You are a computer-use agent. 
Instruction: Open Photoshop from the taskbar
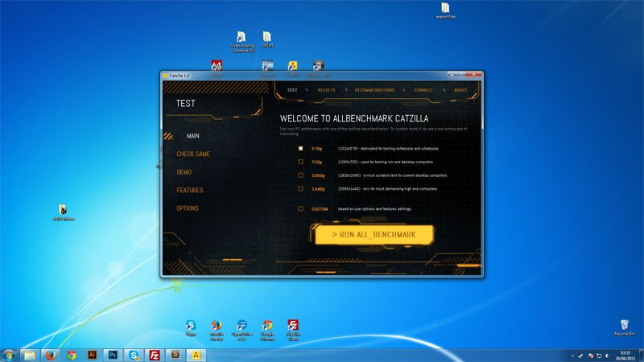[113, 355]
